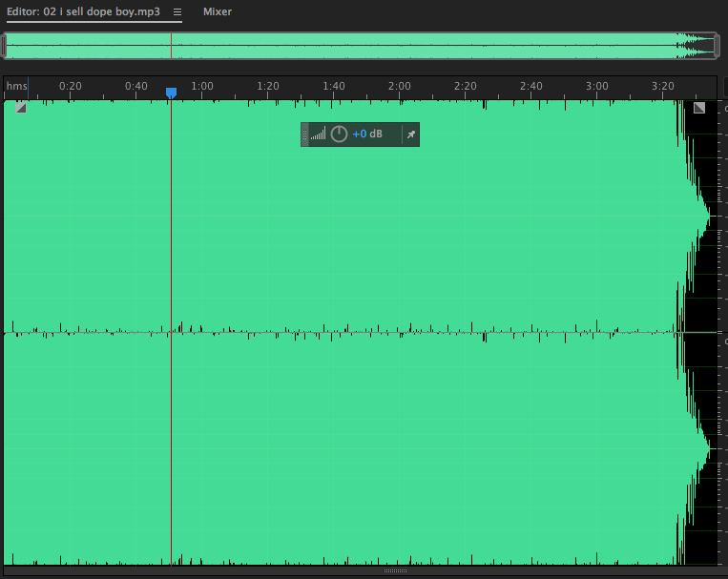Click the 2:40 mark on the timeline ruler

[x=530, y=86]
